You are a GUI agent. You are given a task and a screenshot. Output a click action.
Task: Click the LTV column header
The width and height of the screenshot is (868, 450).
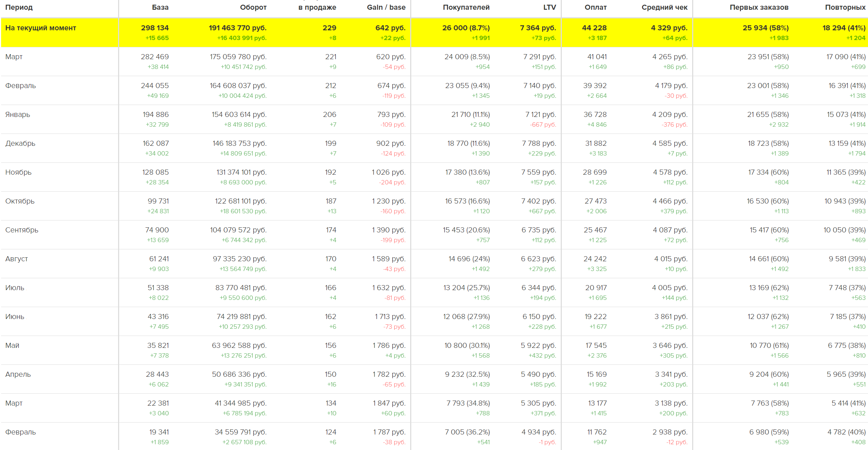[549, 7]
